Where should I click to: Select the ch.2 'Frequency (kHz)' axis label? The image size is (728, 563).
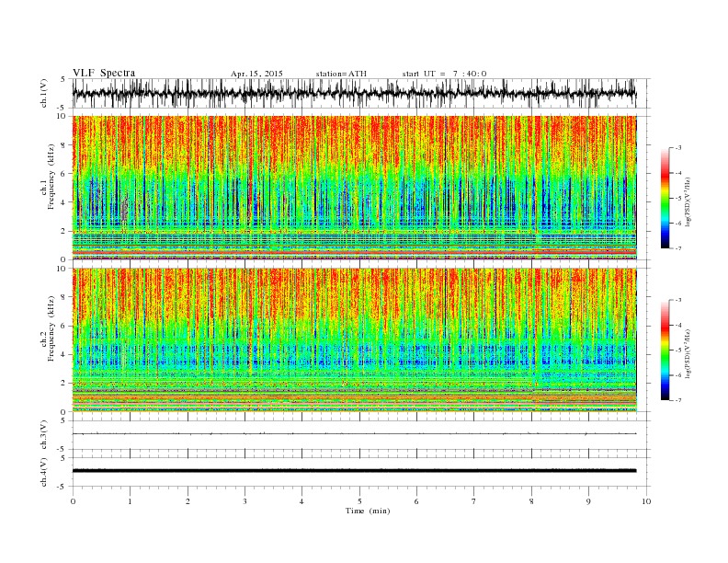click(51, 327)
